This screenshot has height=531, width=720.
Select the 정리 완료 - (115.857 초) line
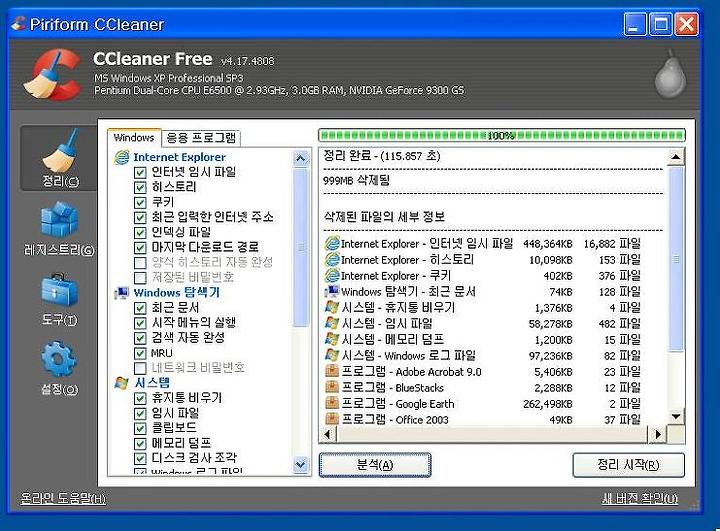382,156
